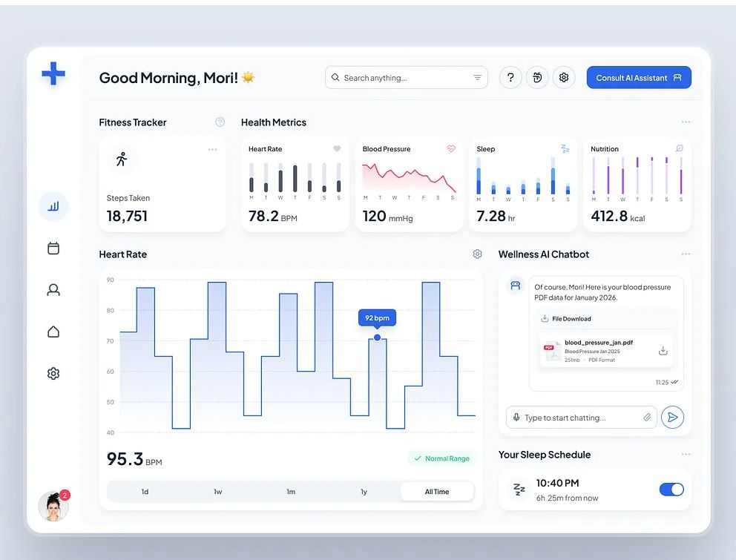Screen dimensions: 736x560
Task: Open Your Sleep Schedule more options
Action: [686, 455]
